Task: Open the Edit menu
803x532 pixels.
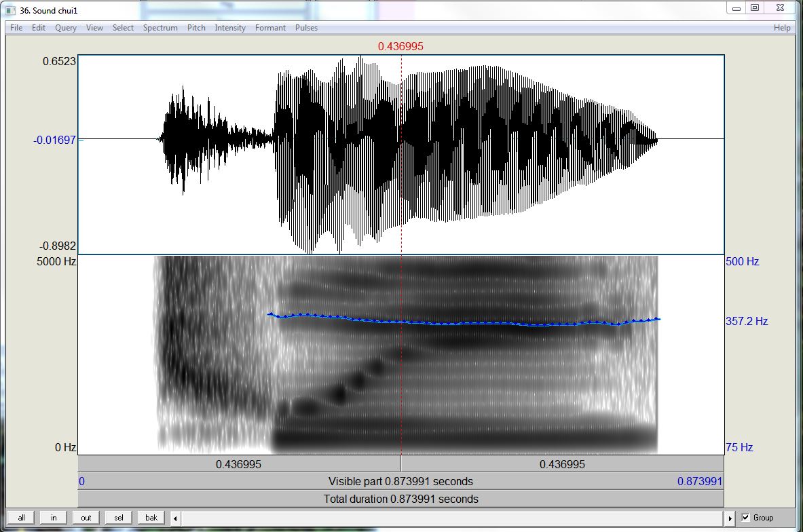Action: coord(39,28)
